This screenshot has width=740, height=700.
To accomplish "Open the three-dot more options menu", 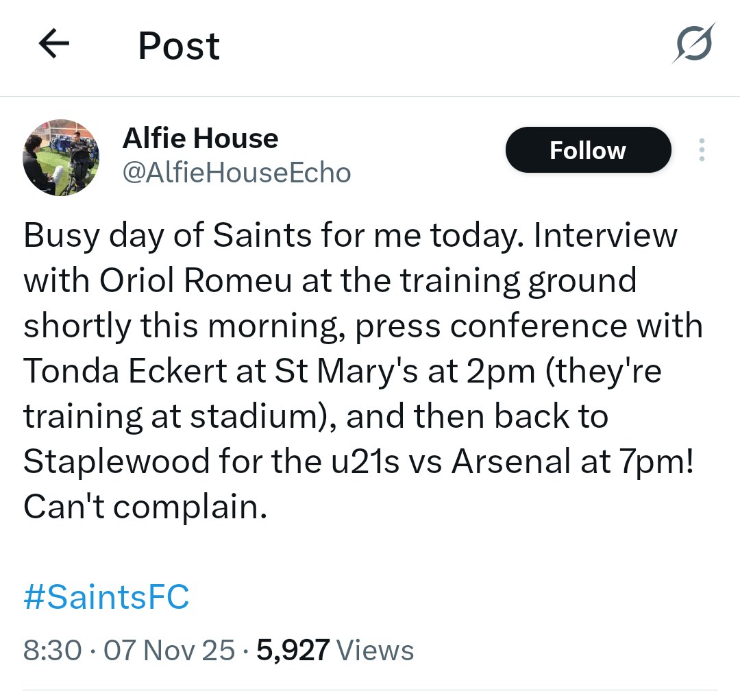I will click(701, 150).
